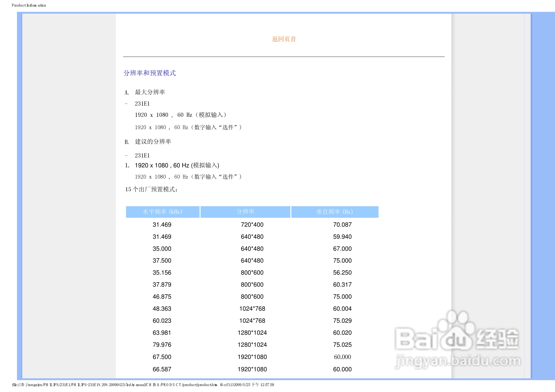Click the 79.976 horizontal frequency cell
Viewport: 555px width, 392px height.
tap(162, 345)
